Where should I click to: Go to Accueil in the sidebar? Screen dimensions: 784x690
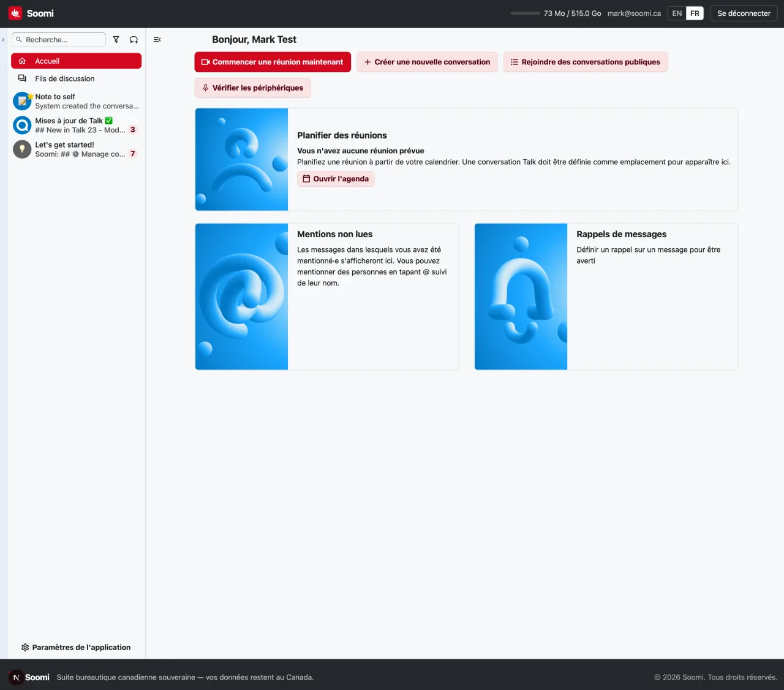tap(76, 61)
